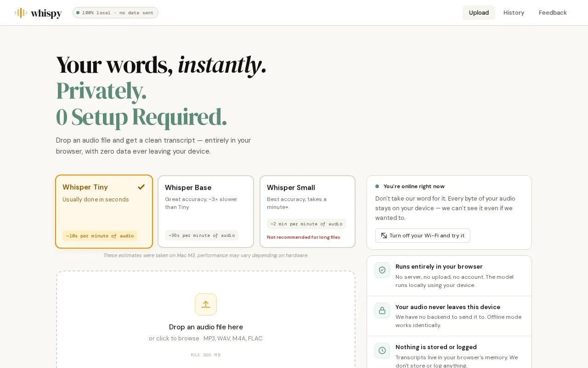Click the Transcripts live in your browser's memory text
This screenshot has width=588, height=368.
tap(457, 362)
